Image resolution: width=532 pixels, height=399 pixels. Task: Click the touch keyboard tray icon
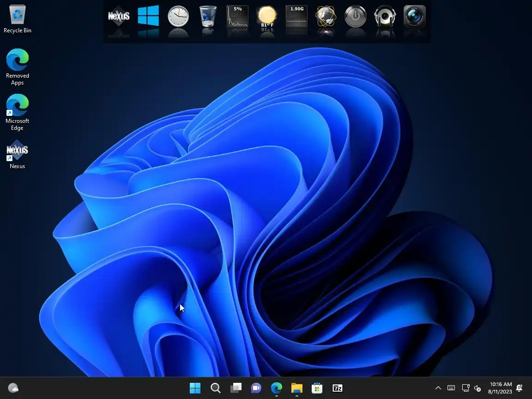click(x=451, y=388)
